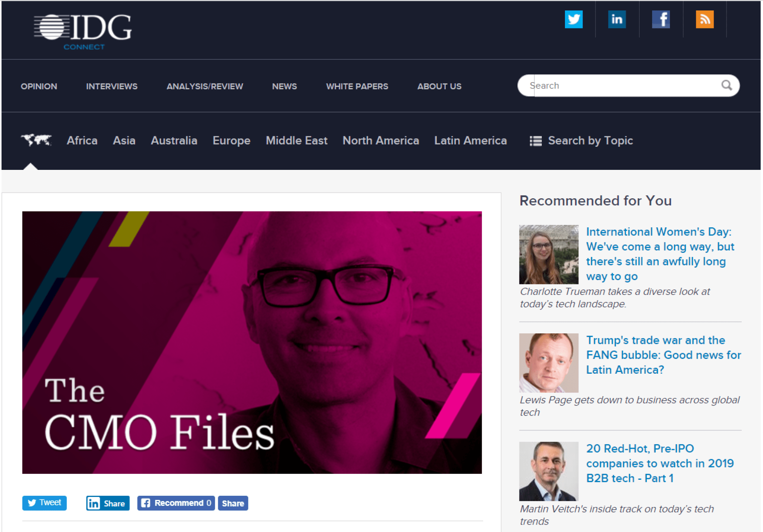Click the Facebook Recommend button
The width and height of the screenshot is (763, 532).
(176, 503)
